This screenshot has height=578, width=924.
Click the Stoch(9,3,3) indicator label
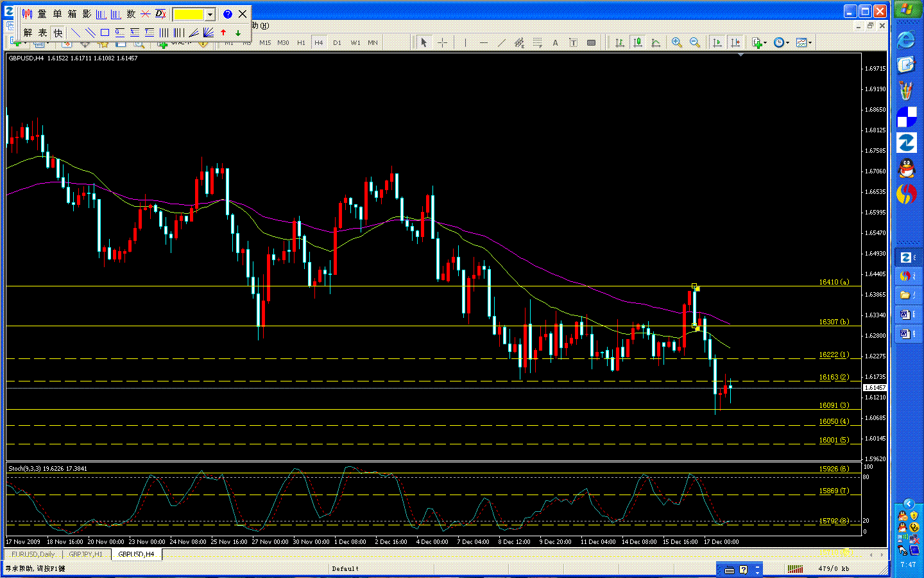pos(47,469)
